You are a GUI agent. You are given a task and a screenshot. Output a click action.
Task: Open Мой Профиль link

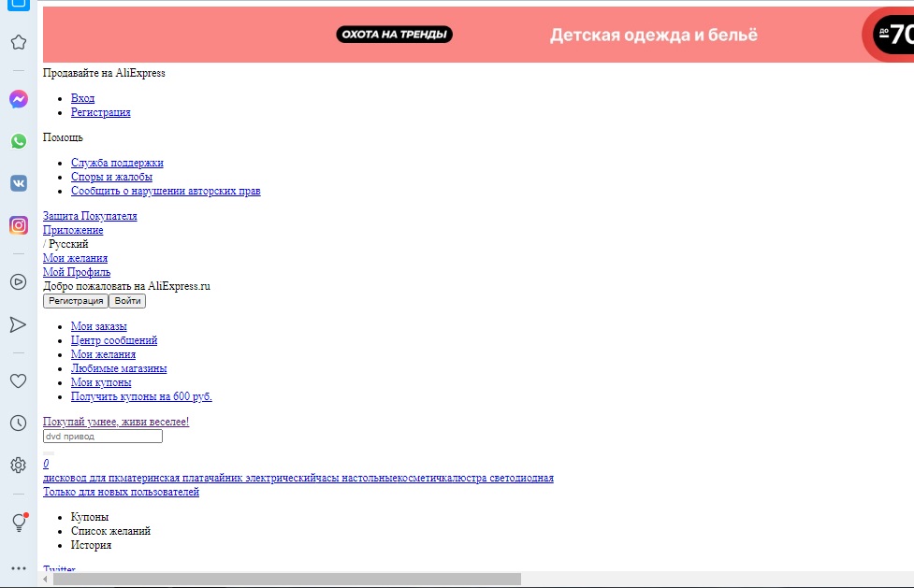(x=77, y=271)
